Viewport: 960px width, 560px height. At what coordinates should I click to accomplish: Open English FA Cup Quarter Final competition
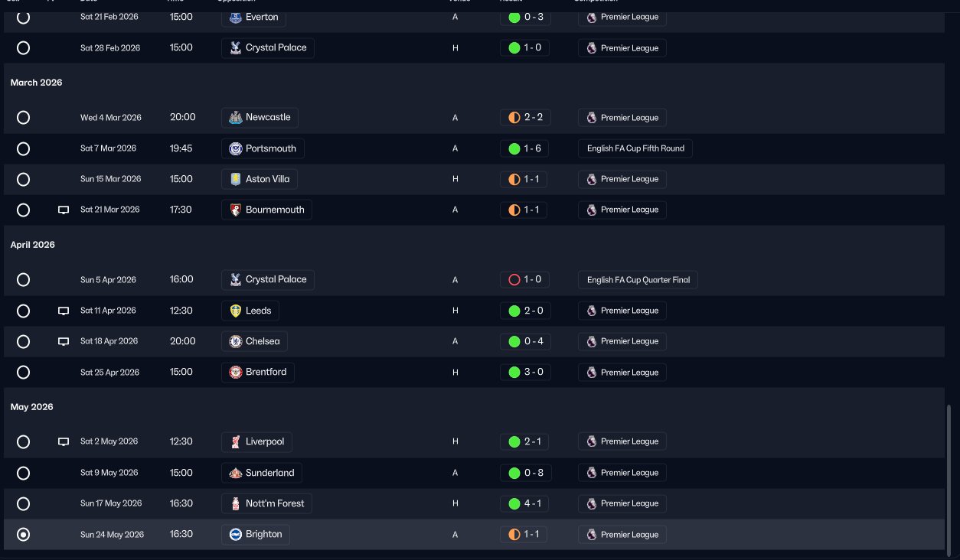[x=638, y=280]
